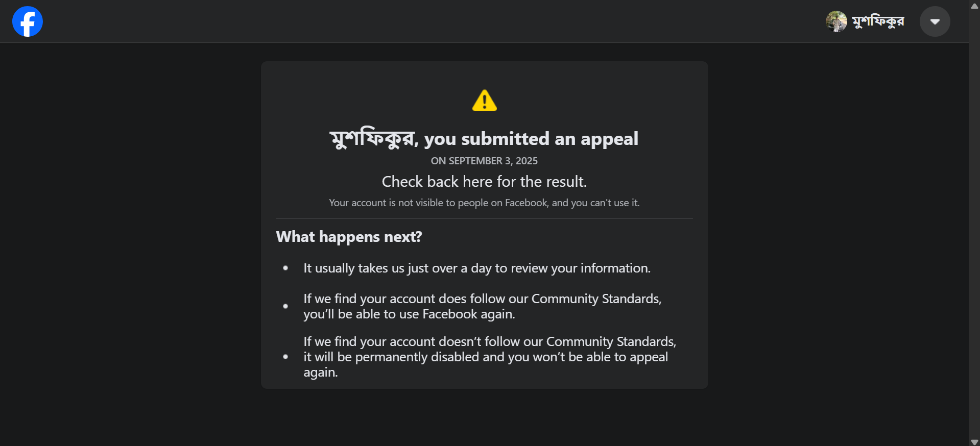The height and width of the screenshot is (446, 980).
Task: Click the "It usually takes us" bullet text
Action: (x=476, y=268)
